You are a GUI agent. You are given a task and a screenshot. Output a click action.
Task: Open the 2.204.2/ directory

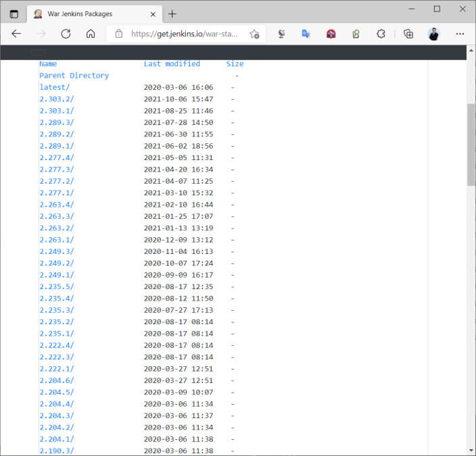pyautogui.click(x=57, y=428)
